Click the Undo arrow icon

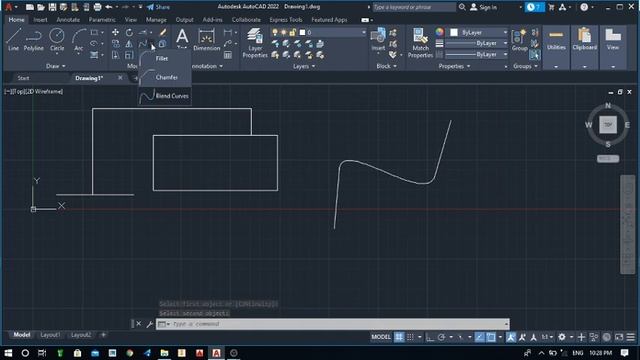coord(109,7)
